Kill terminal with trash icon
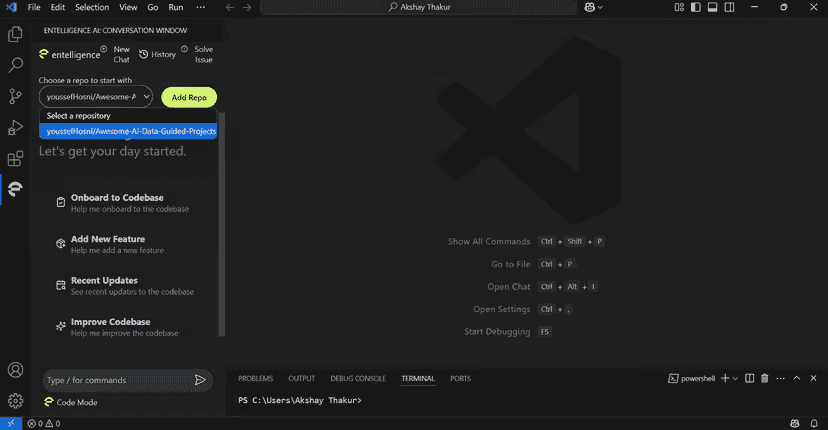Image resolution: width=828 pixels, height=430 pixels. point(765,378)
